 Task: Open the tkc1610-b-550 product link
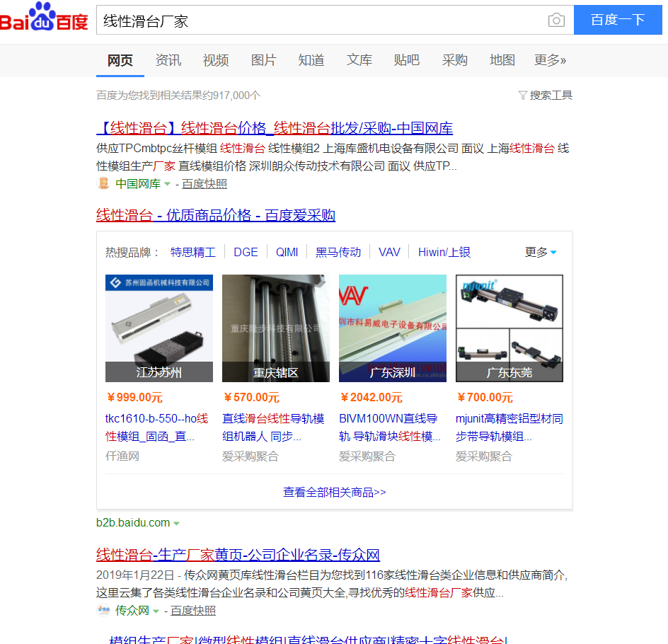(157, 427)
